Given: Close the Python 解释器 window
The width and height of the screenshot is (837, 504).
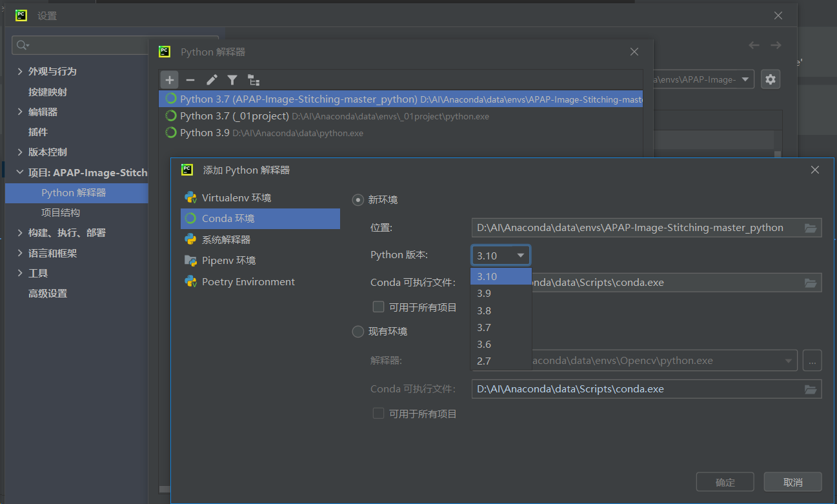Looking at the screenshot, I should pos(634,52).
